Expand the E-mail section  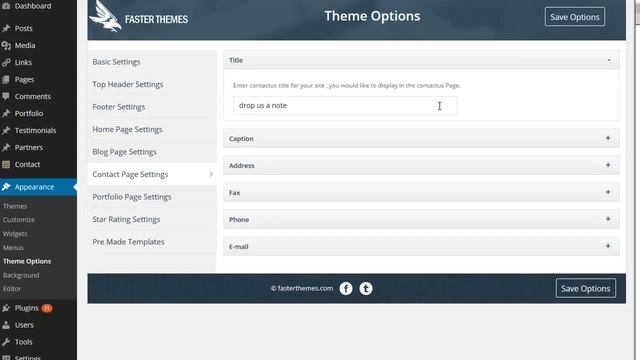point(608,246)
